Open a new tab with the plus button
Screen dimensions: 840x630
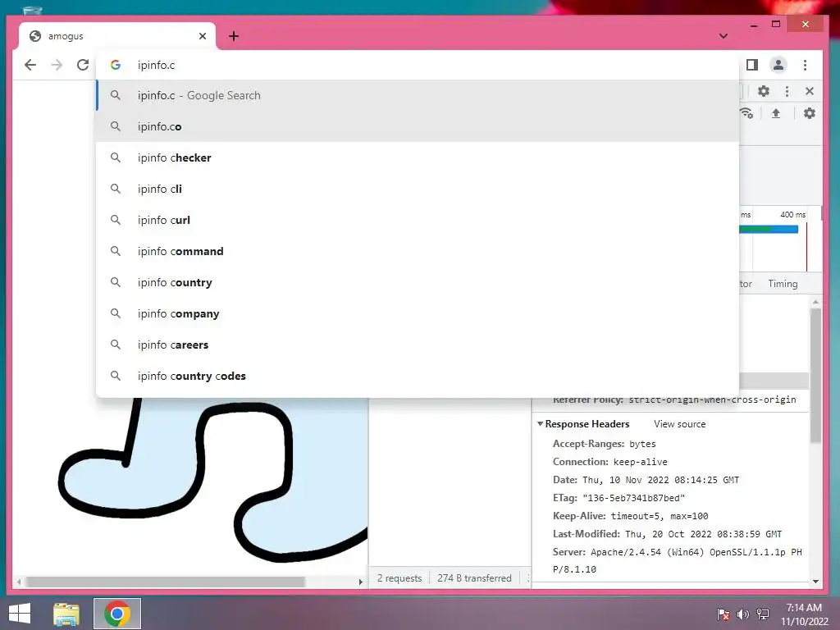(234, 36)
